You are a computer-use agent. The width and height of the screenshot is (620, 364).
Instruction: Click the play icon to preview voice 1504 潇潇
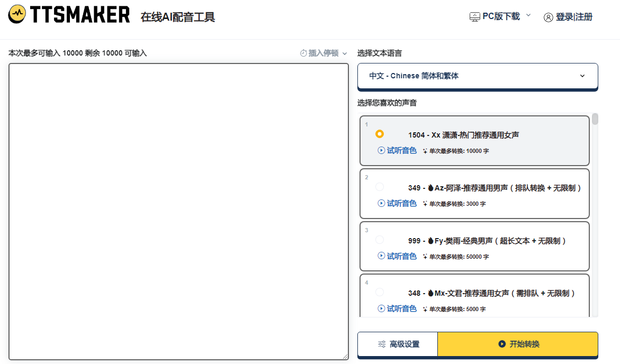click(x=382, y=151)
